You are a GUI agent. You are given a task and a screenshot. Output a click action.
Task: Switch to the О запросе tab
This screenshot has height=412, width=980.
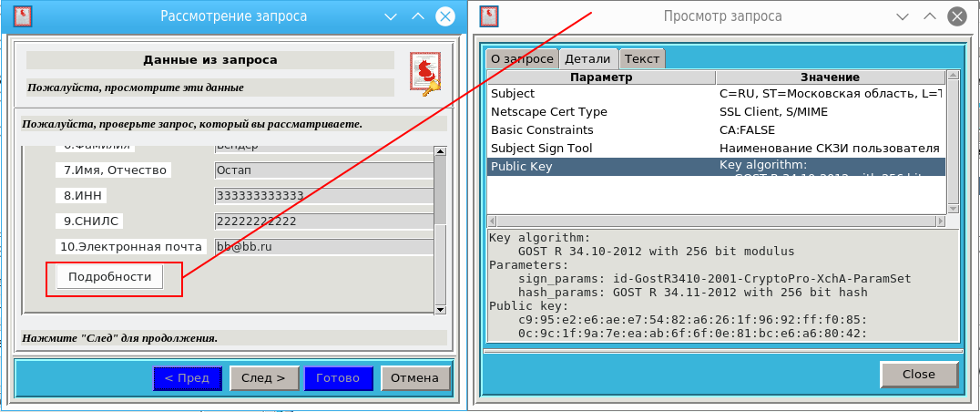click(521, 58)
